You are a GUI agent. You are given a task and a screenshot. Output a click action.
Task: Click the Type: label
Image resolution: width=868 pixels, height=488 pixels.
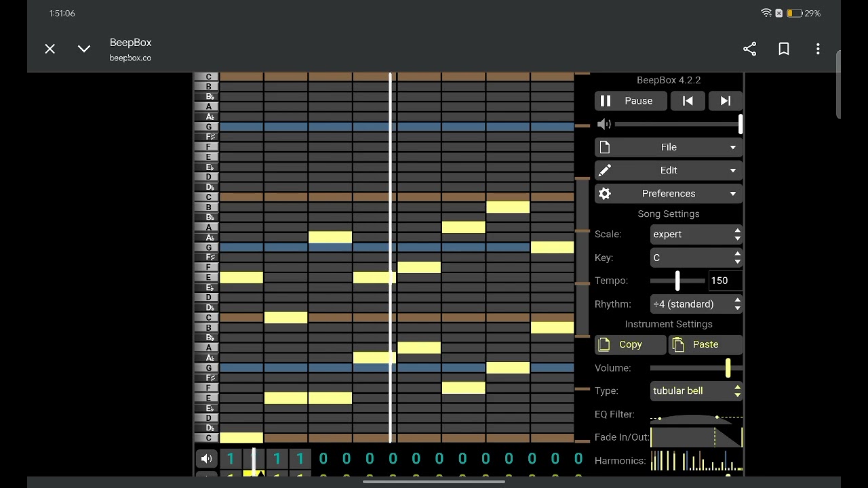tap(606, 391)
